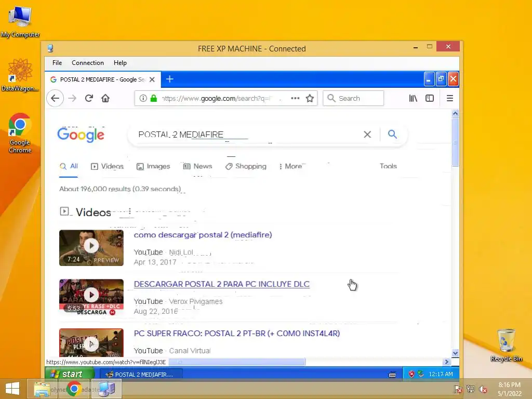Screen dimensions: 532x399
Task: Open a new tab with plus button
Action: pos(170,79)
